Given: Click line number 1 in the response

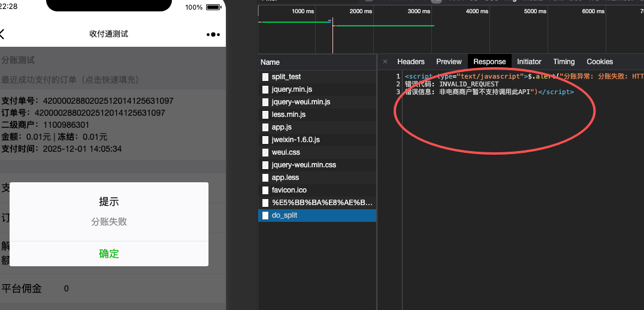Looking at the screenshot, I should coord(398,77).
